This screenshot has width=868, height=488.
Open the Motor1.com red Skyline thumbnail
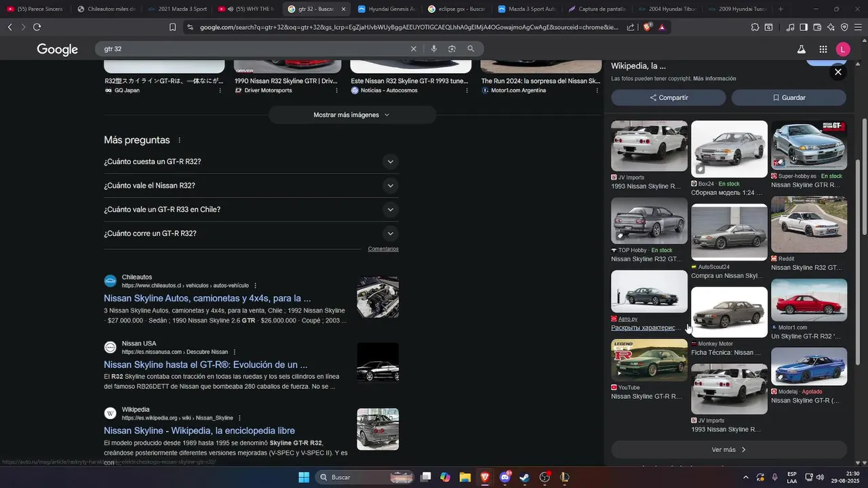tap(808, 300)
